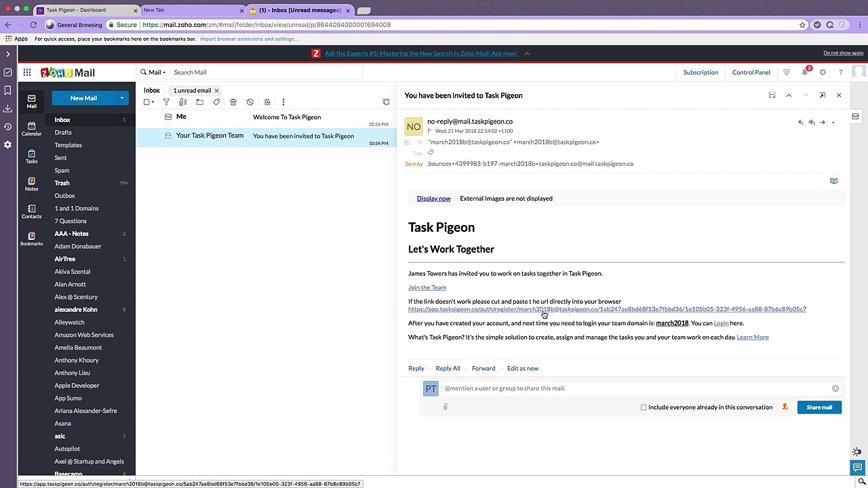
Task: Expand recipient details next to To
Action: [407, 142]
